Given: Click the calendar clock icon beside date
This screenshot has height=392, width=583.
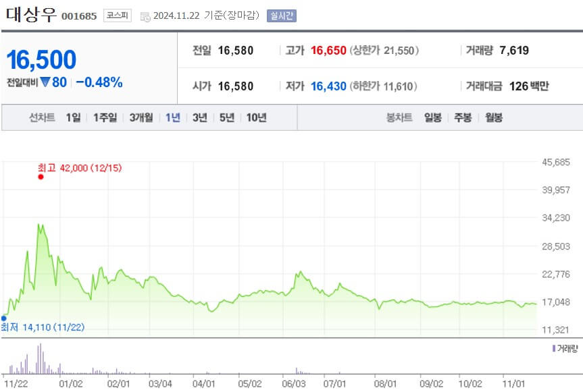Looking at the screenshot, I should coord(145,17).
